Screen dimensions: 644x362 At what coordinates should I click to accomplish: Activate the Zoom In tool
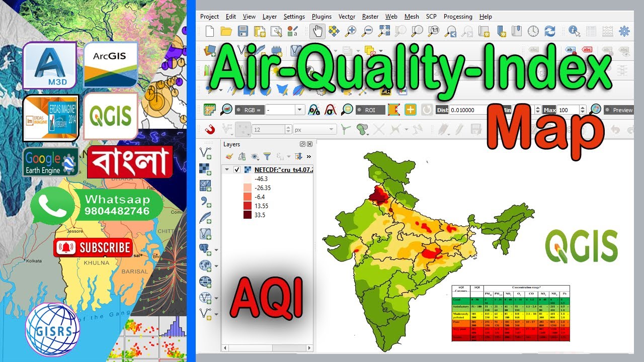click(351, 31)
